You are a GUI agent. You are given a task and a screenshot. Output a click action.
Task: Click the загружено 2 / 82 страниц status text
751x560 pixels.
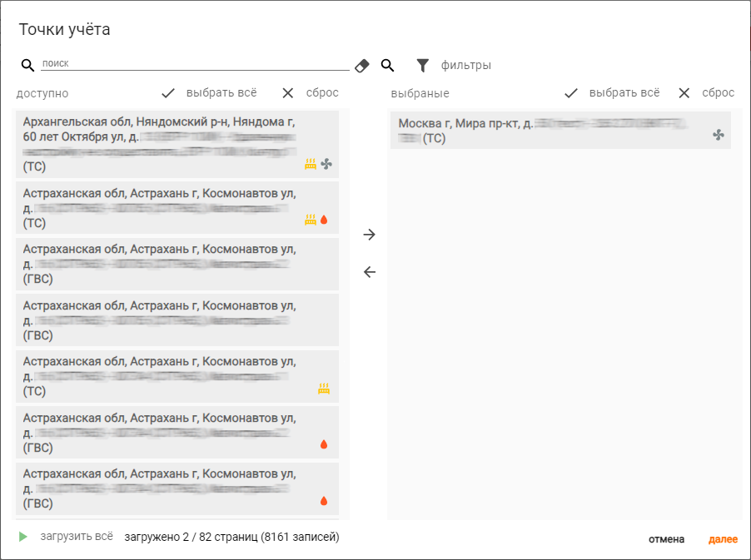click(231, 537)
